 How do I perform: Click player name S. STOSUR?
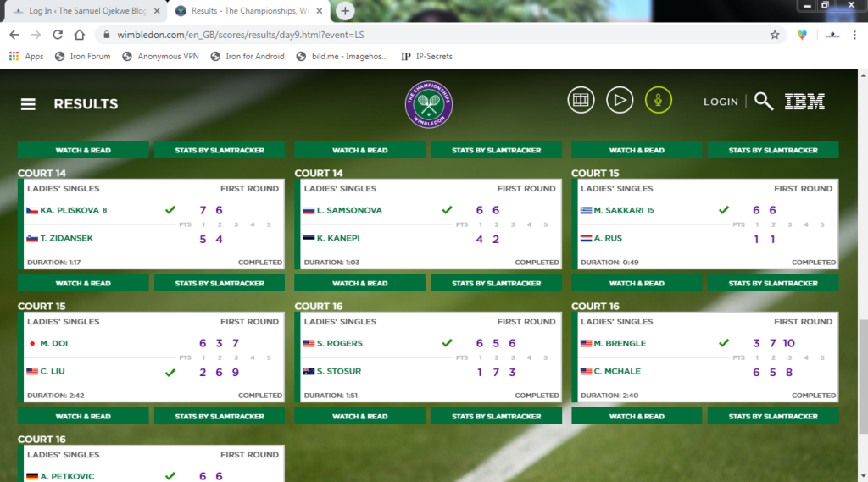339,371
